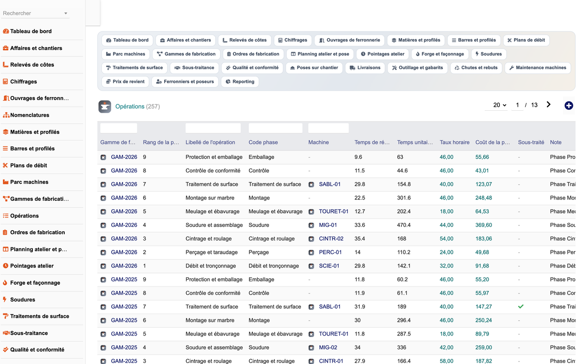Open Sous-traitance in the sidebar
The width and height of the screenshot is (588, 364).
coord(29,333)
